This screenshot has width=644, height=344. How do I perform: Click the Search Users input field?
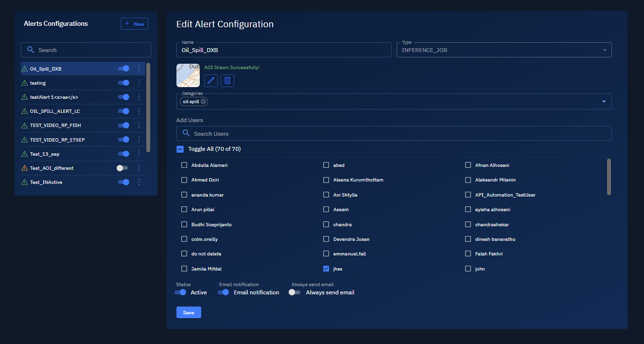pos(394,133)
